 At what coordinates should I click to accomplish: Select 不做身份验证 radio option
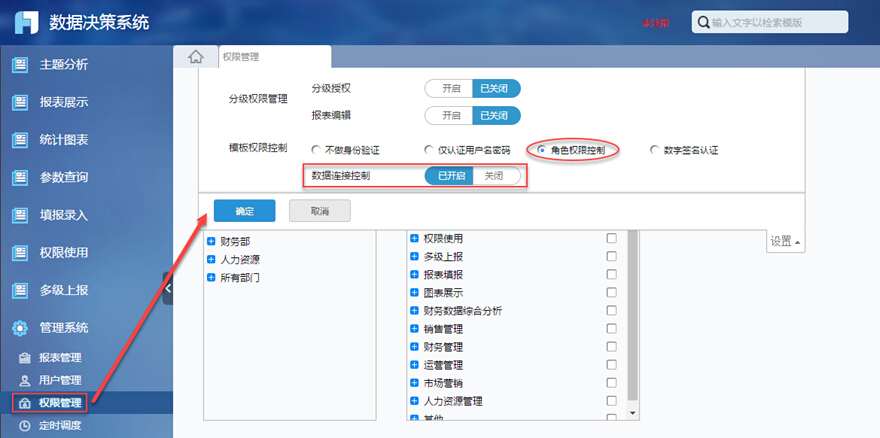(315, 150)
